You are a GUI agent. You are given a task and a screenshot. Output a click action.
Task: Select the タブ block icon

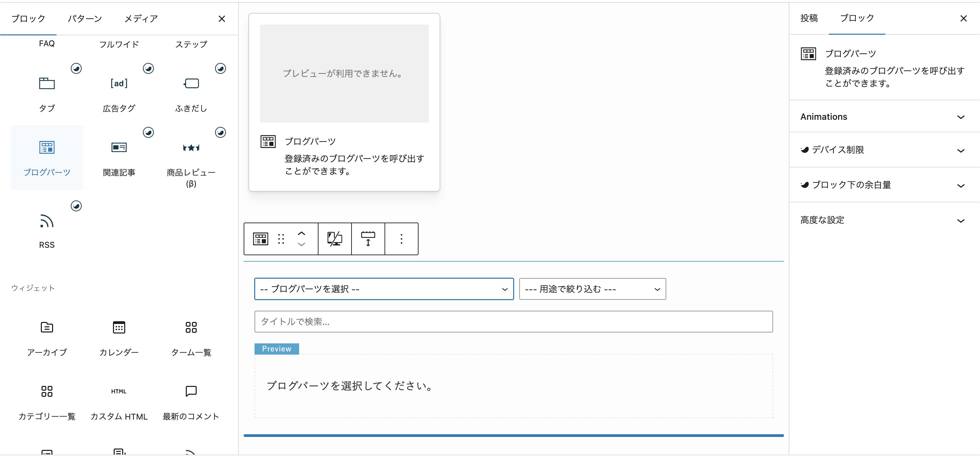point(47,84)
